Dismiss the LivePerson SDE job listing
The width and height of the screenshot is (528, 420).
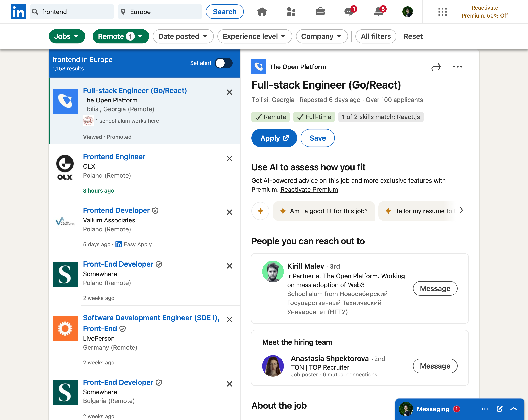click(229, 320)
